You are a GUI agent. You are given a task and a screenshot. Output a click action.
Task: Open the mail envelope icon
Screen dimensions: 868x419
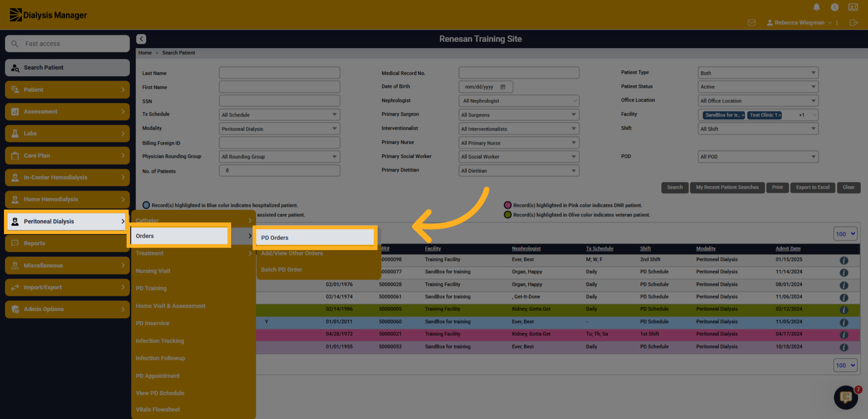(752, 22)
